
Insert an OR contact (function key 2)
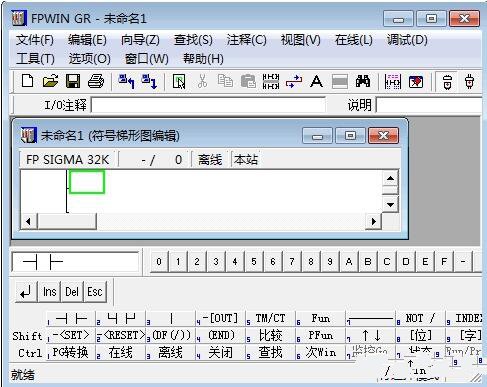point(121,319)
